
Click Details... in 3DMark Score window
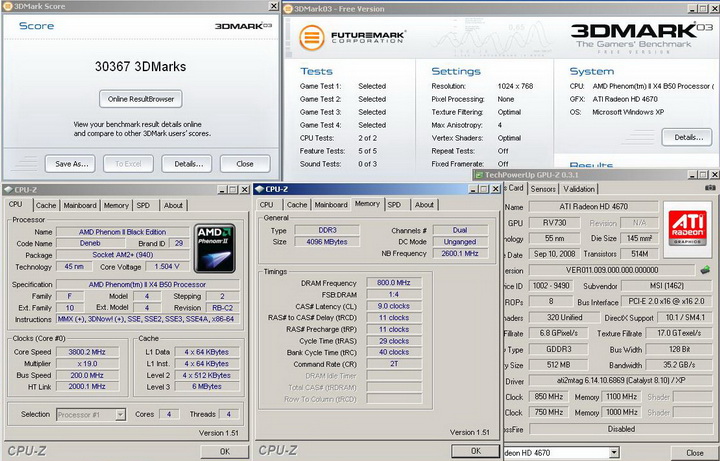click(187, 164)
